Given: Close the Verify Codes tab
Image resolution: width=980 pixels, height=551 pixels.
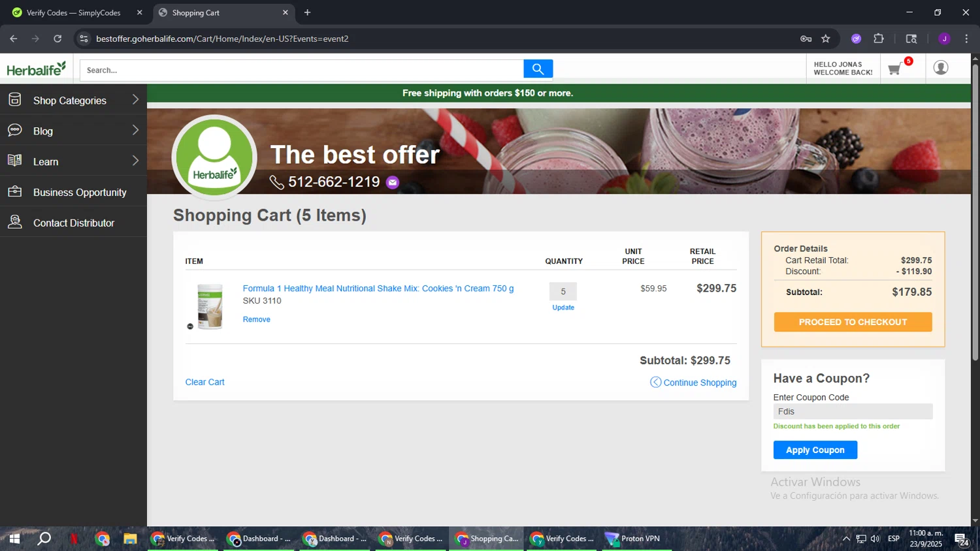Looking at the screenshot, I should (139, 12).
